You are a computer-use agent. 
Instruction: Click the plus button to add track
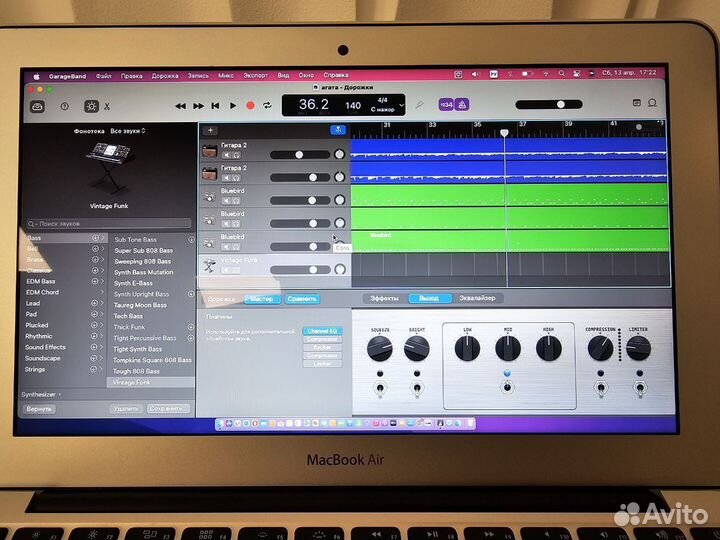pos(210,130)
